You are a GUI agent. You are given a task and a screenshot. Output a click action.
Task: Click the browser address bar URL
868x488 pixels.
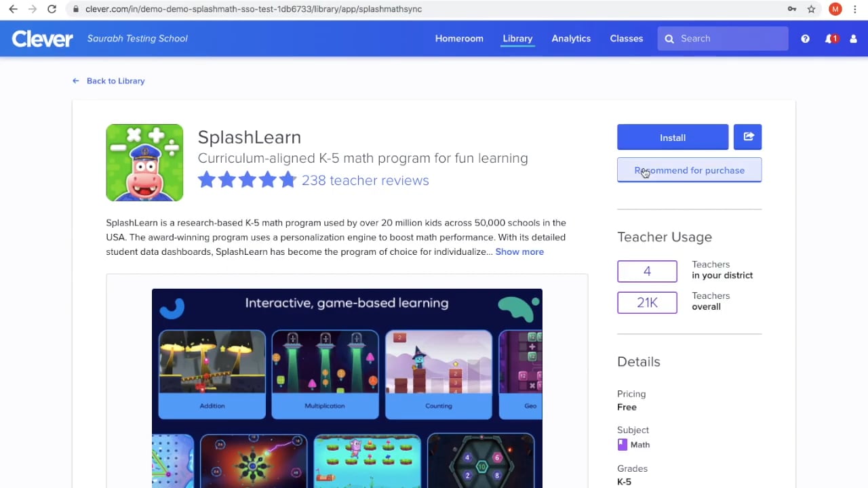pos(254,9)
